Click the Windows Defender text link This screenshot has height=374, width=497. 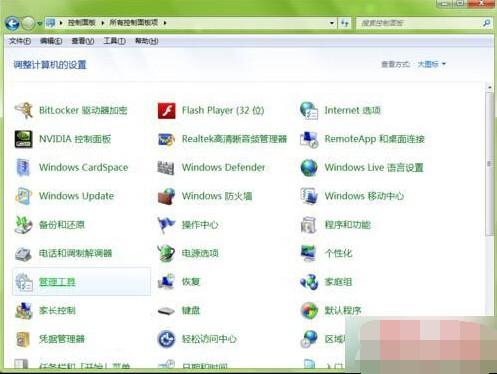coord(223,167)
